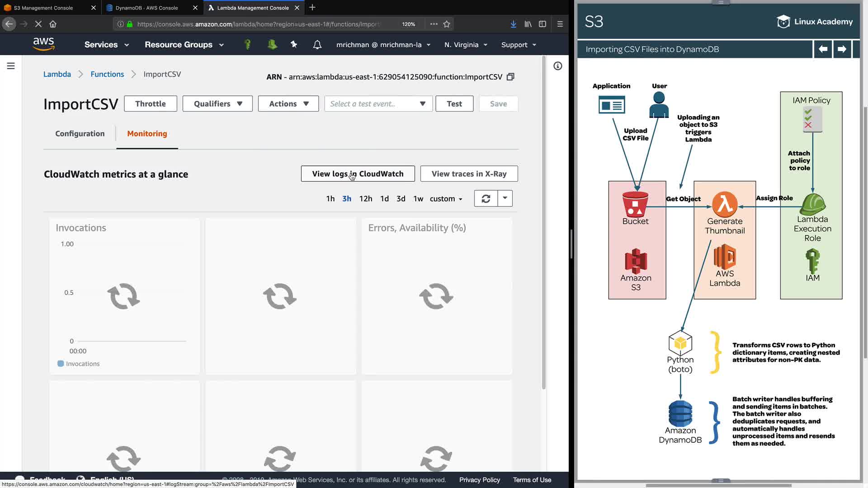The image size is (868, 488).
Task: Select the 1h time range
Action: (330, 199)
